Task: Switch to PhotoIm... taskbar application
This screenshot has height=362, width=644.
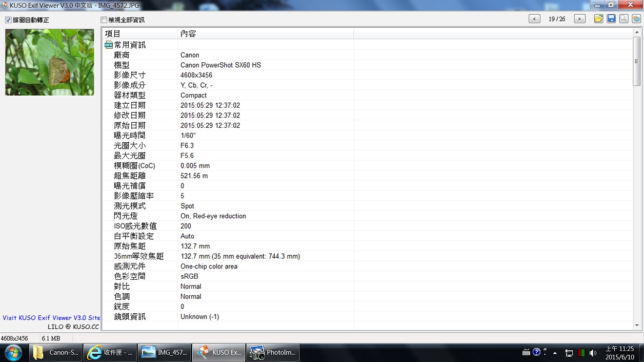Action: [273, 352]
